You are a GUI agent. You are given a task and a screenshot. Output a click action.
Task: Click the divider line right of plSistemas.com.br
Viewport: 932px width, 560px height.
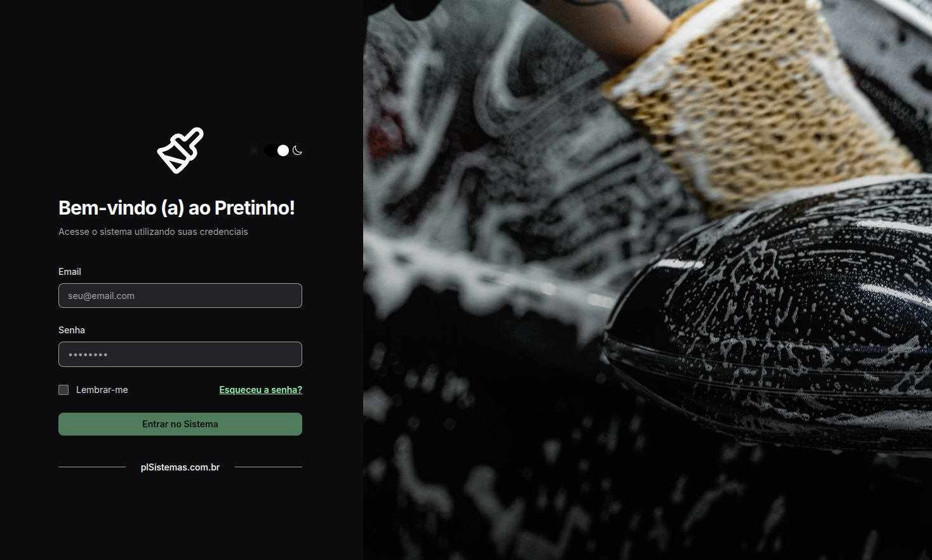(x=269, y=467)
